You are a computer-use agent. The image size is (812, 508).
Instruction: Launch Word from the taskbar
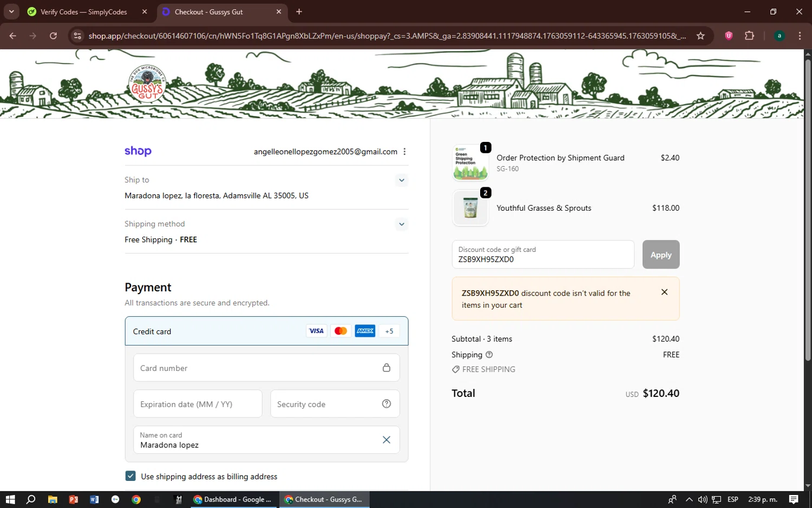pos(94,499)
